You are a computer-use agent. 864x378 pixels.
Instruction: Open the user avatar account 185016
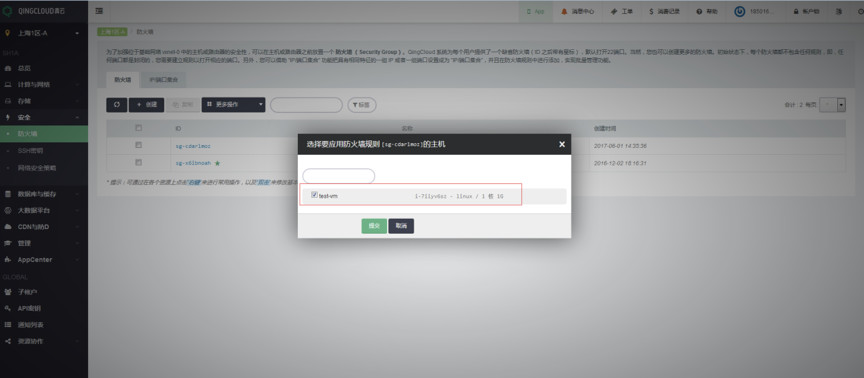coord(754,11)
